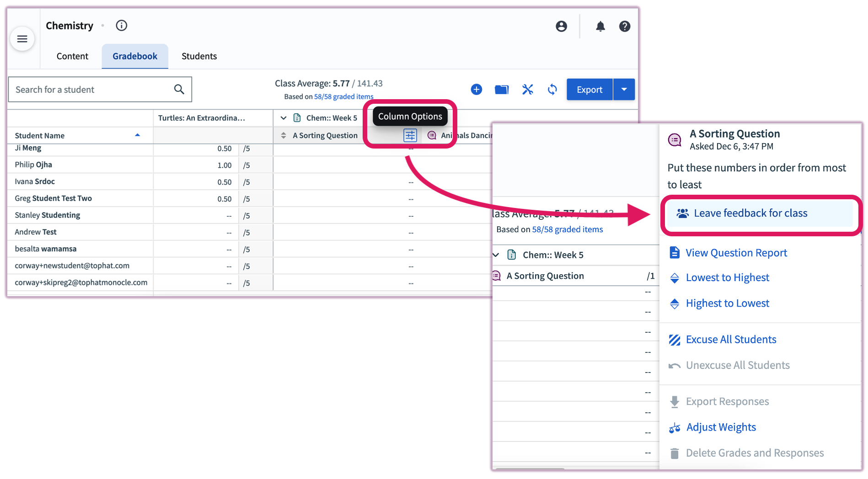Click the add grade column plus icon
Screen dimensions: 868x479
pos(476,89)
